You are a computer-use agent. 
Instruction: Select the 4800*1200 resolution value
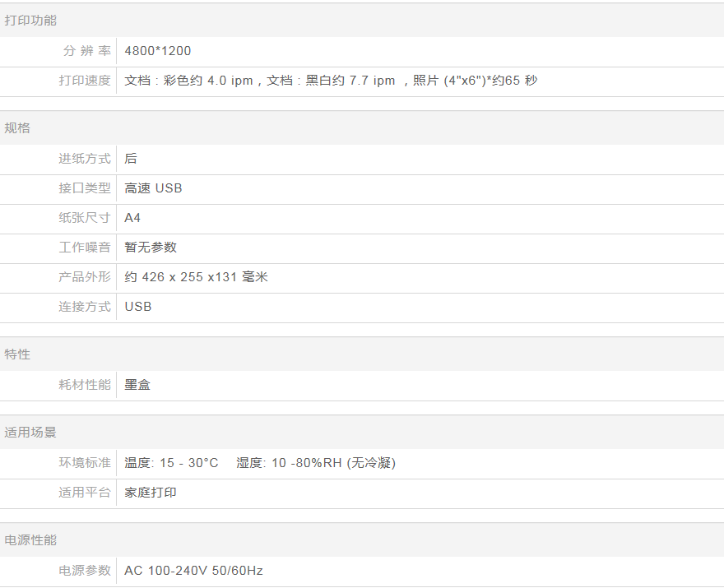(158, 51)
